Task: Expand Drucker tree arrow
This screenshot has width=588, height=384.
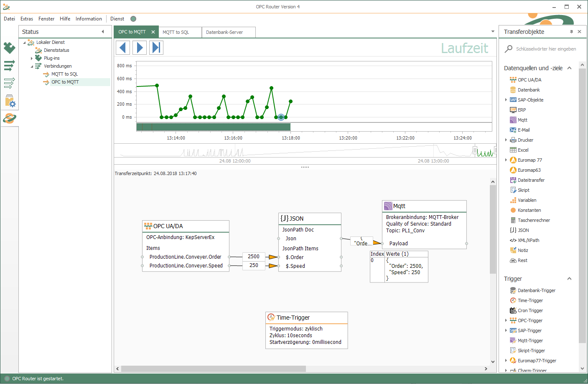Action: pyautogui.click(x=506, y=140)
